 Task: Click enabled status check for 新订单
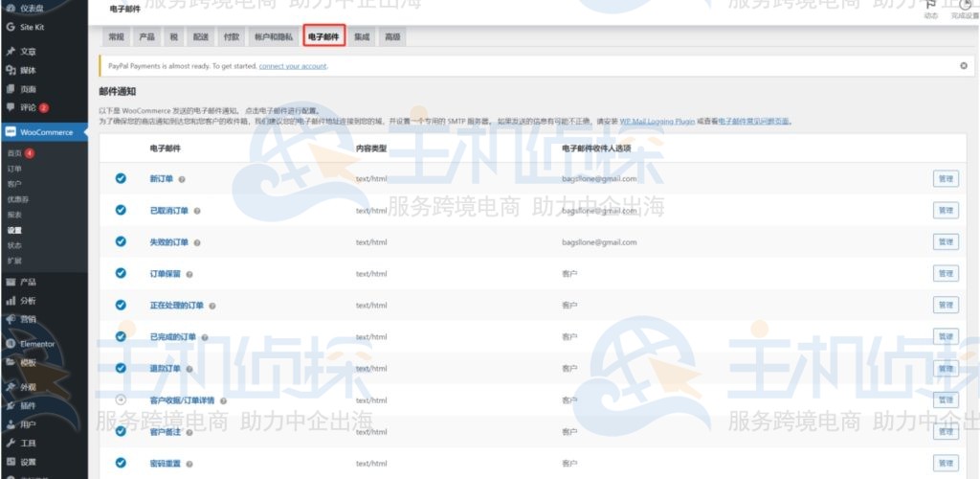click(121, 178)
